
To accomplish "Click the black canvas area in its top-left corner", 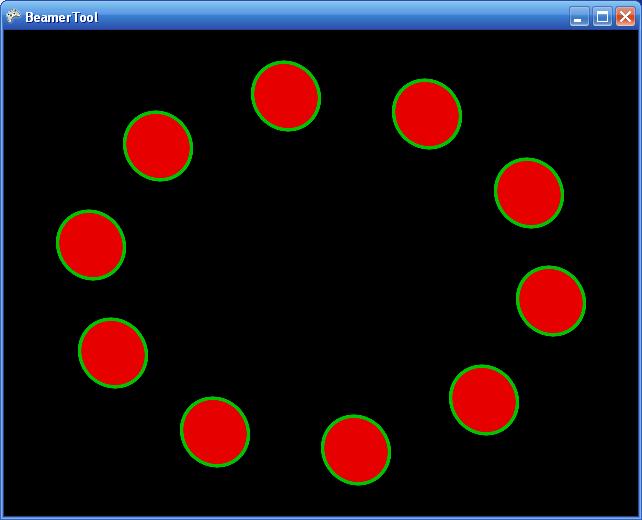I will coord(20,46).
